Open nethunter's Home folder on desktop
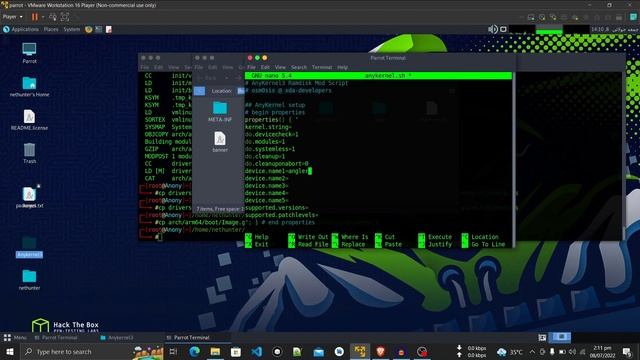Viewport: 640px width, 360px height. (x=29, y=86)
